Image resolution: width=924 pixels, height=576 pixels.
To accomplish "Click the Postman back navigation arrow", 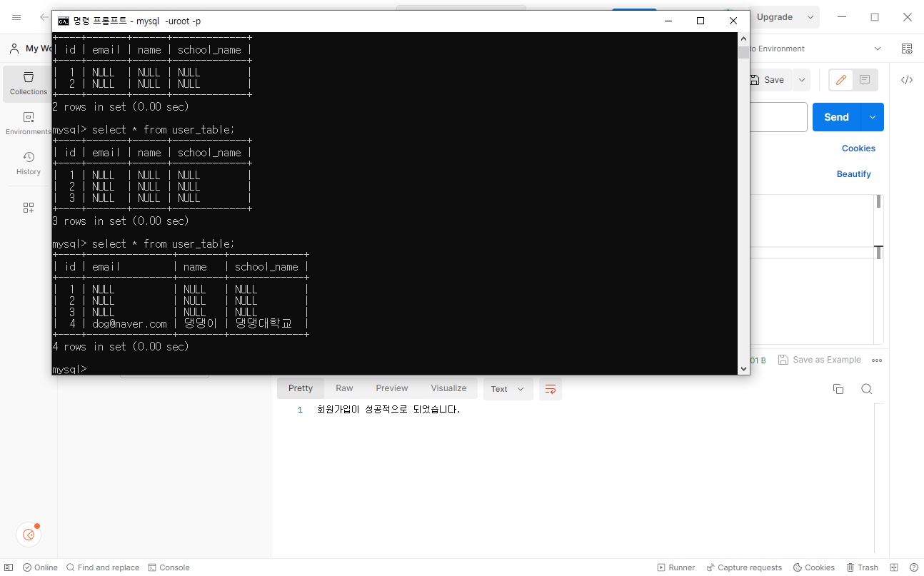I will (x=44, y=17).
